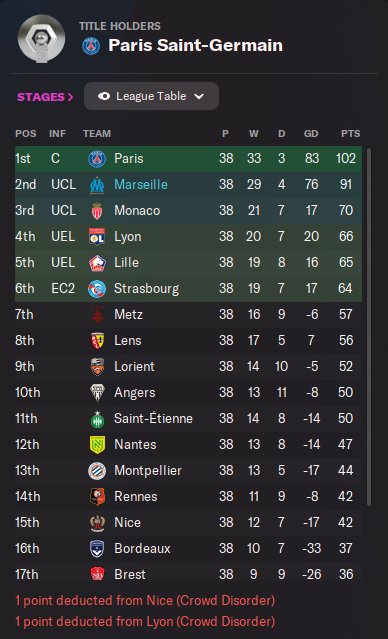Open the Montpellier team name
Image resolution: width=388 pixels, height=639 pixels.
pos(148,471)
